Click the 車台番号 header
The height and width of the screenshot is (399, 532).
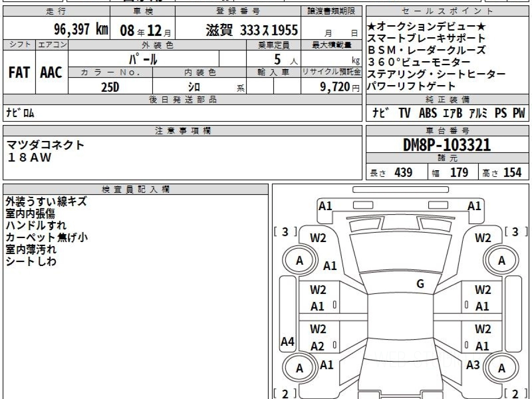pos(448,131)
